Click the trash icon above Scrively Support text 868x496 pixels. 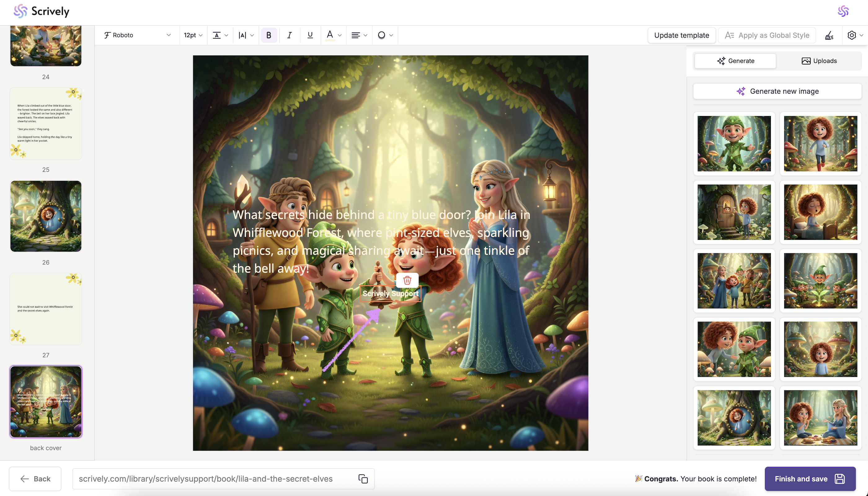(x=407, y=280)
